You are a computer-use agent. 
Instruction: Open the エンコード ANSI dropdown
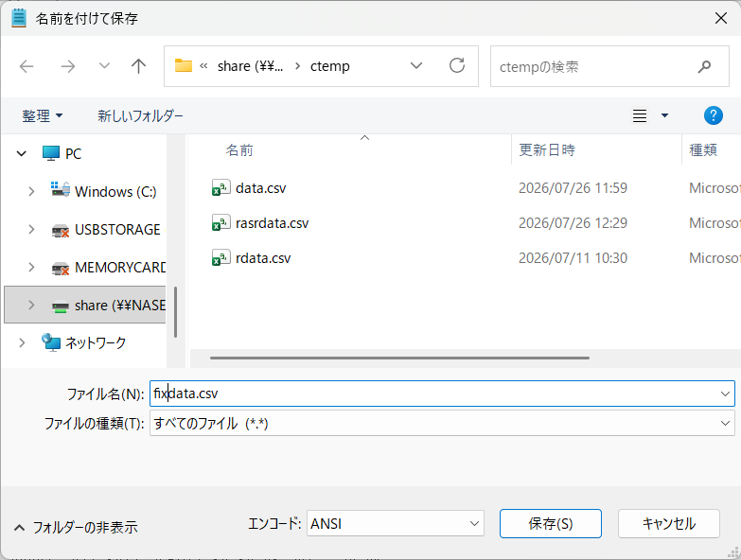pos(395,523)
